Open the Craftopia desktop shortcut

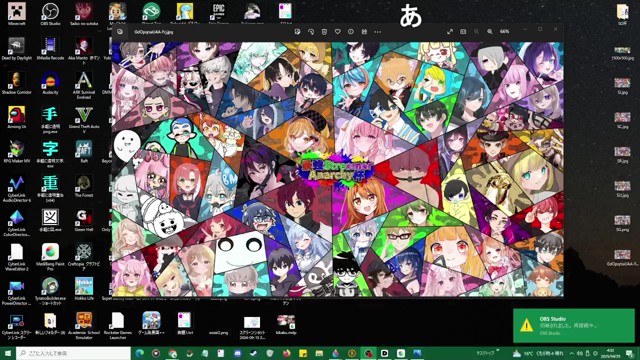point(84,257)
